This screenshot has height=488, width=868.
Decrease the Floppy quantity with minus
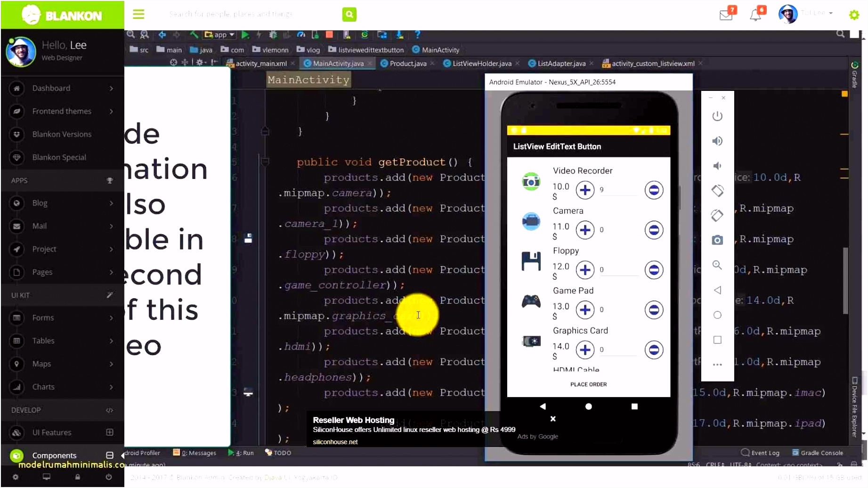pos(654,270)
